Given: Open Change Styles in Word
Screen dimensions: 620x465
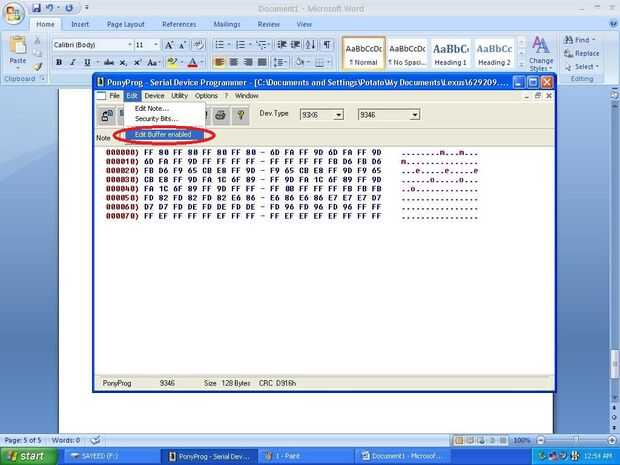Looking at the screenshot, I should click(541, 53).
